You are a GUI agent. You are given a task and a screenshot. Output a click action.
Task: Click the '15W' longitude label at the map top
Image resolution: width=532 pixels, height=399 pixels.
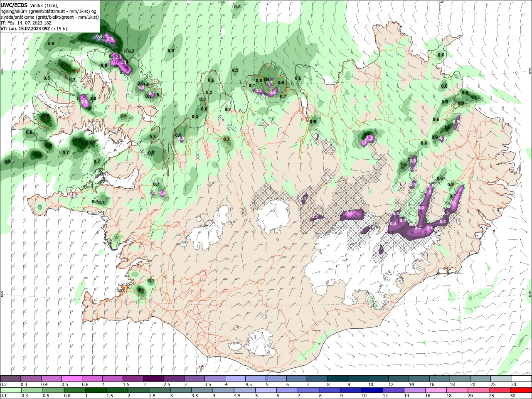click(x=440, y=2)
